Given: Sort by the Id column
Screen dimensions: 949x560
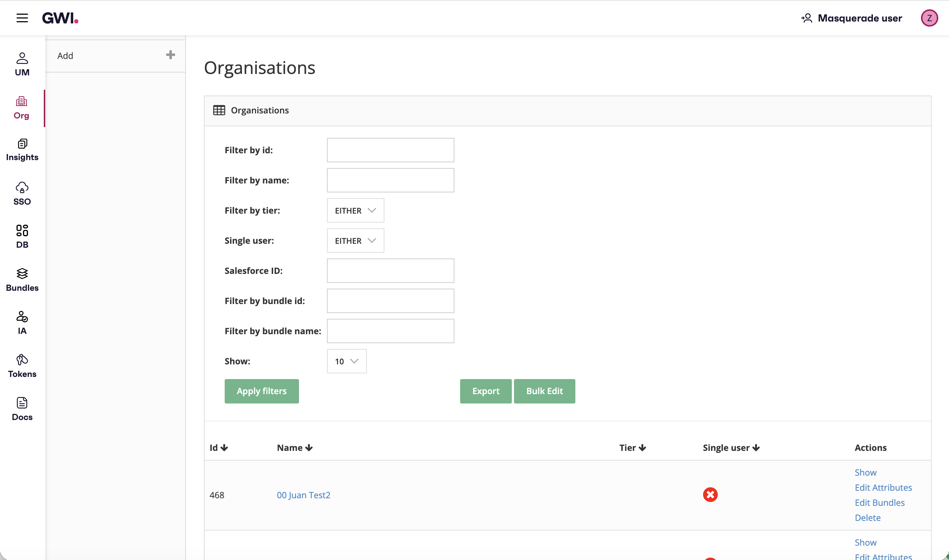Looking at the screenshot, I should [219, 448].
